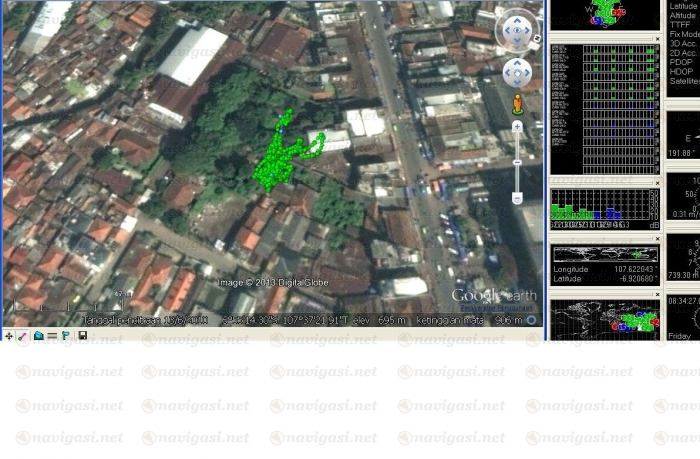700x459 pixels.
Task: Click the blue building icon in bottom toolbar
Action: pos(38,336)
